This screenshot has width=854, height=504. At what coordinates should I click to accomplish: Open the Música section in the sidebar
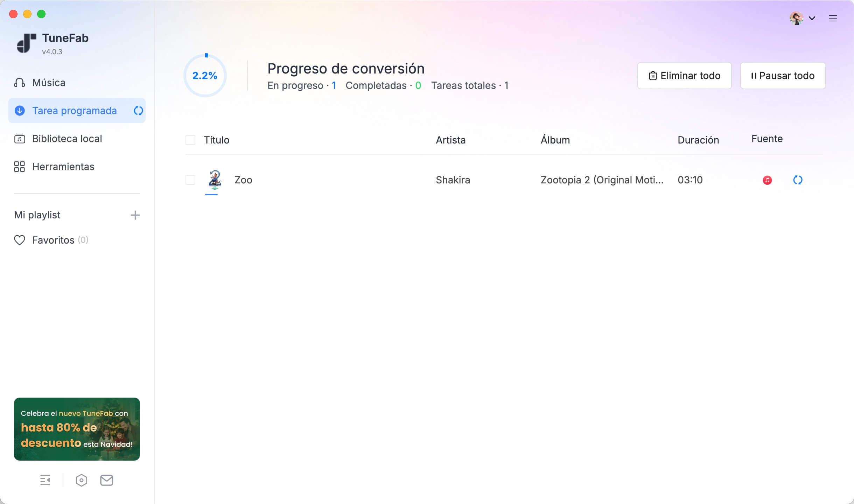48,82
